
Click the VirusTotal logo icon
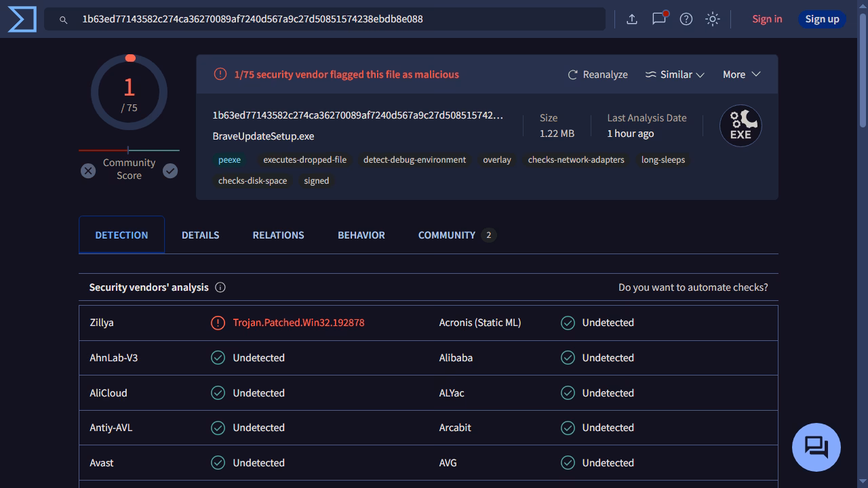(x=22, y=19)
